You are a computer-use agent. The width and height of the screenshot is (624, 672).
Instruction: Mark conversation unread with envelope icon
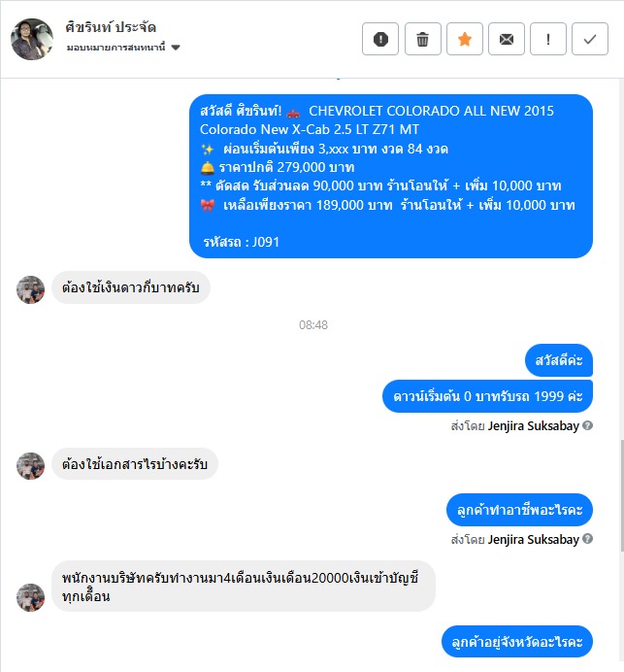[x=507, y=39]
